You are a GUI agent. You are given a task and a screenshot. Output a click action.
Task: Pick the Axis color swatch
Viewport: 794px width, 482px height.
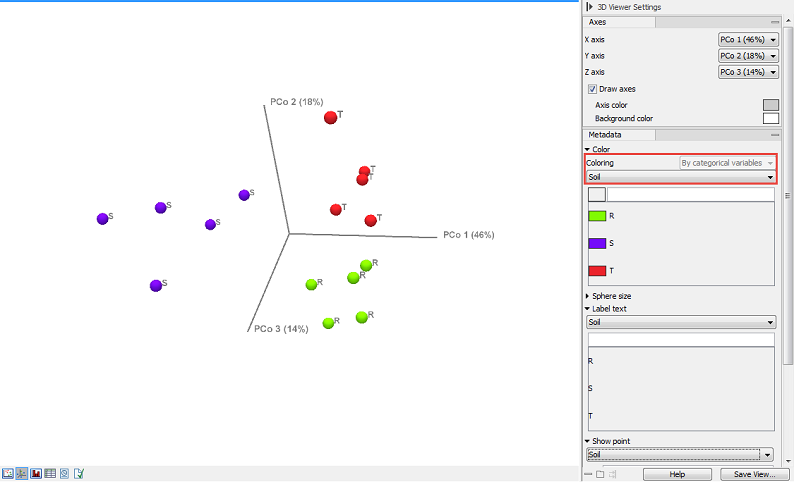[770, 104]
